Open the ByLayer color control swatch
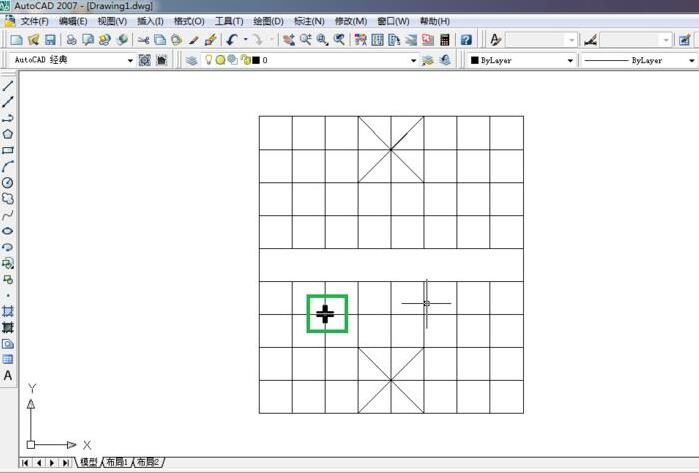 (521, 61)
